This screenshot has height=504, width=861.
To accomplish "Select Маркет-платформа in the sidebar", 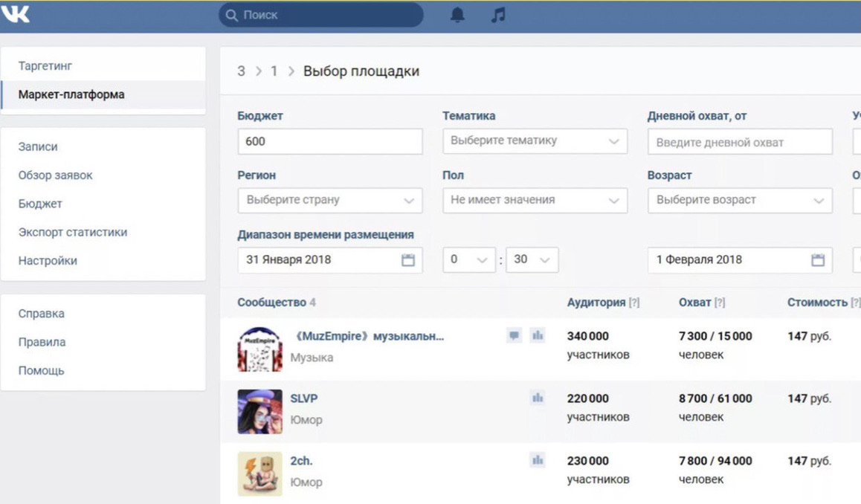I will point(103,94).
